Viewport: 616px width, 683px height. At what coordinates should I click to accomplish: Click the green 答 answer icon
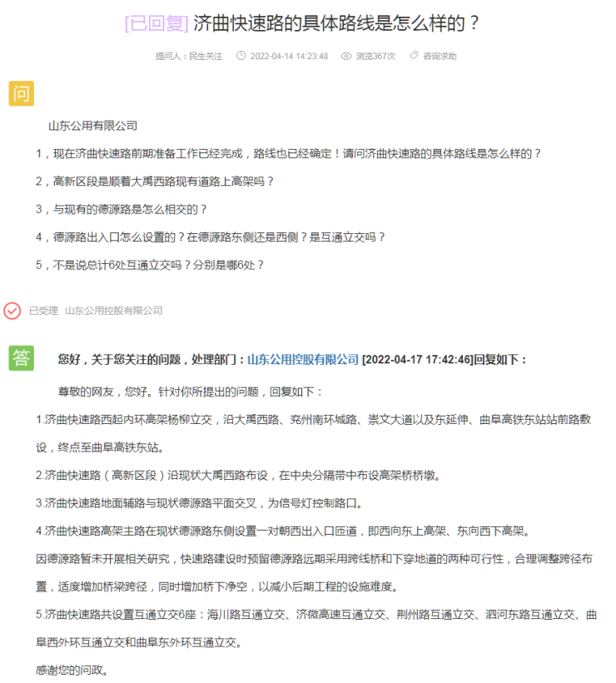[x=22, y=358]
